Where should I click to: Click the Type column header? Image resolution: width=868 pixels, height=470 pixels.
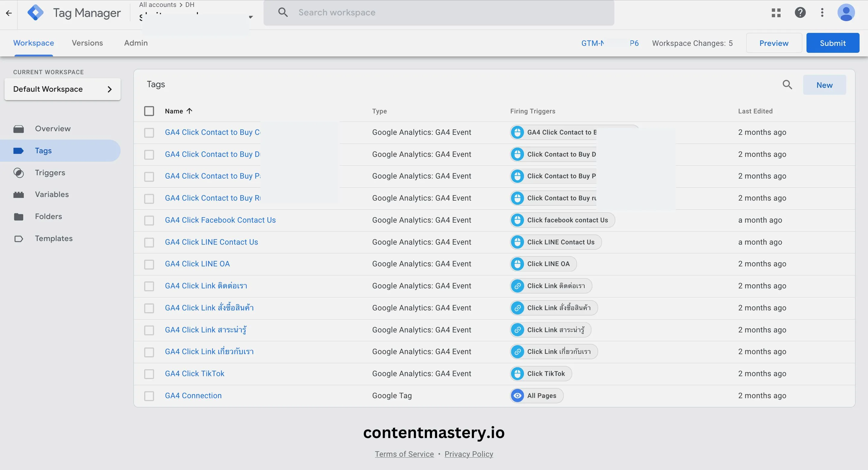click(379, 111)
